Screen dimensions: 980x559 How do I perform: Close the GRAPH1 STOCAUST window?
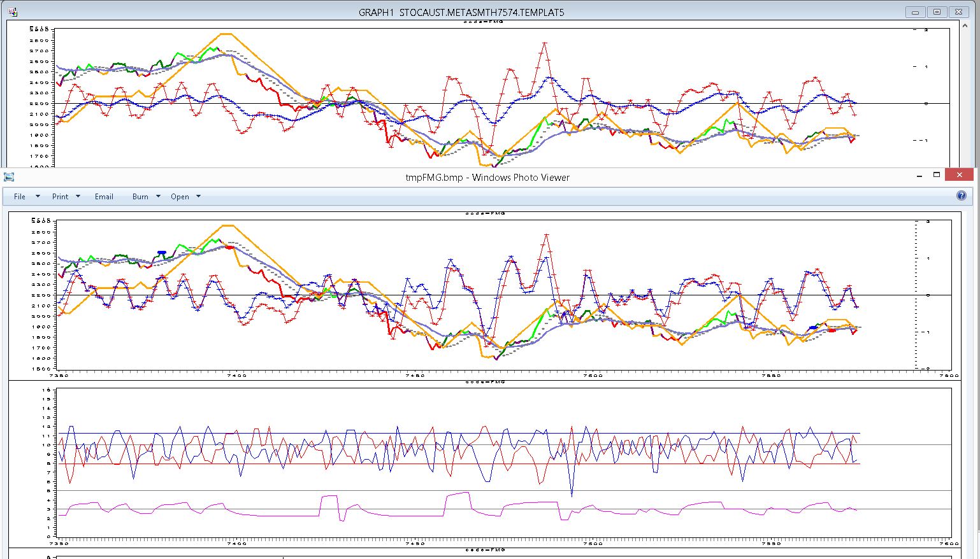(958, 12)
